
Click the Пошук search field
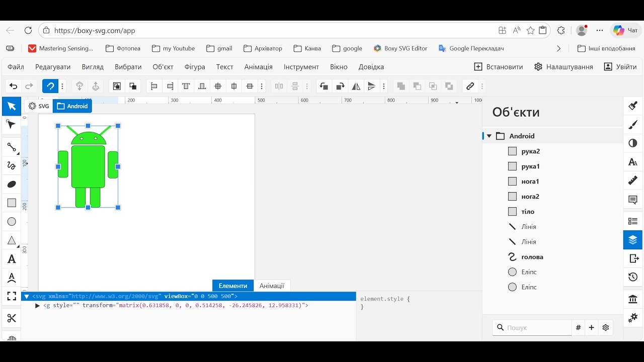pos(532,328)
